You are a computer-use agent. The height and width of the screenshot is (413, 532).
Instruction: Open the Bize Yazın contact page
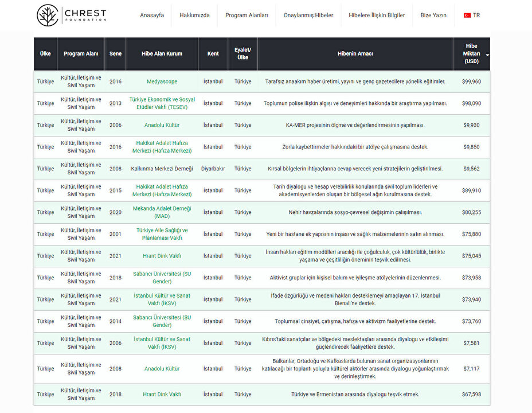[x=433, y=15]
